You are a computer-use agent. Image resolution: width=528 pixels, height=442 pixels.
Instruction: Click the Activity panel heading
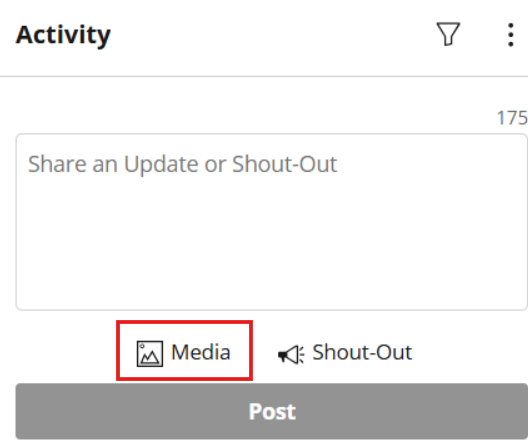click(63, 35)
